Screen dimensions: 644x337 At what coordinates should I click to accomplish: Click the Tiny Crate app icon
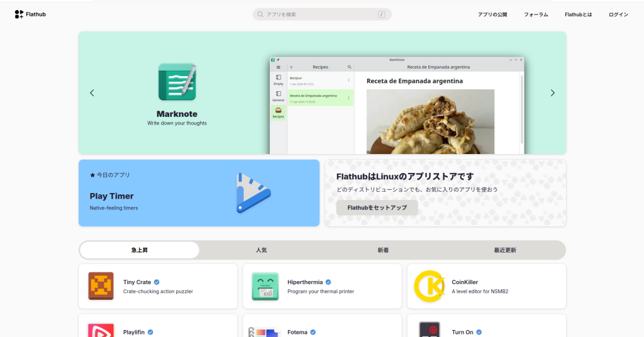[x=101, y=286]
